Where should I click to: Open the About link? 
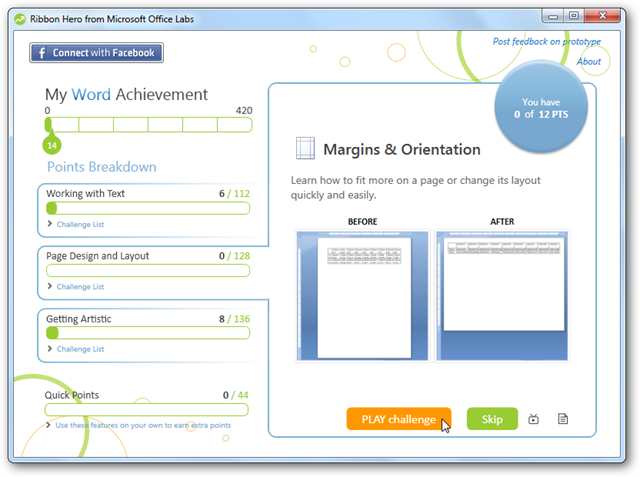(589, 62)
